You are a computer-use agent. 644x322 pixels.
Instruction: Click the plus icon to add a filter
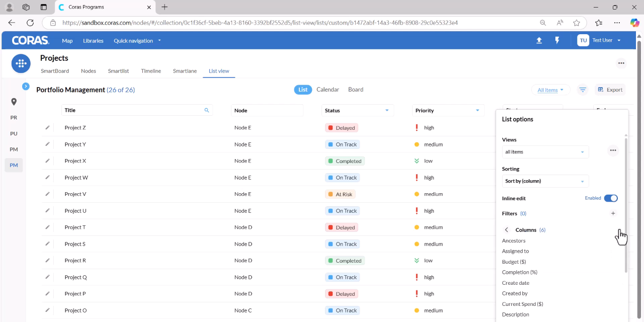(613, 213)
